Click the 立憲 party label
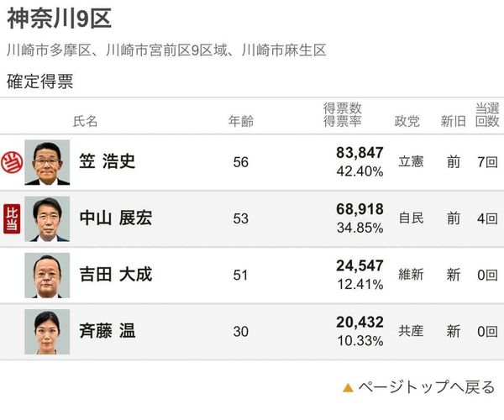 coord(411,162)
